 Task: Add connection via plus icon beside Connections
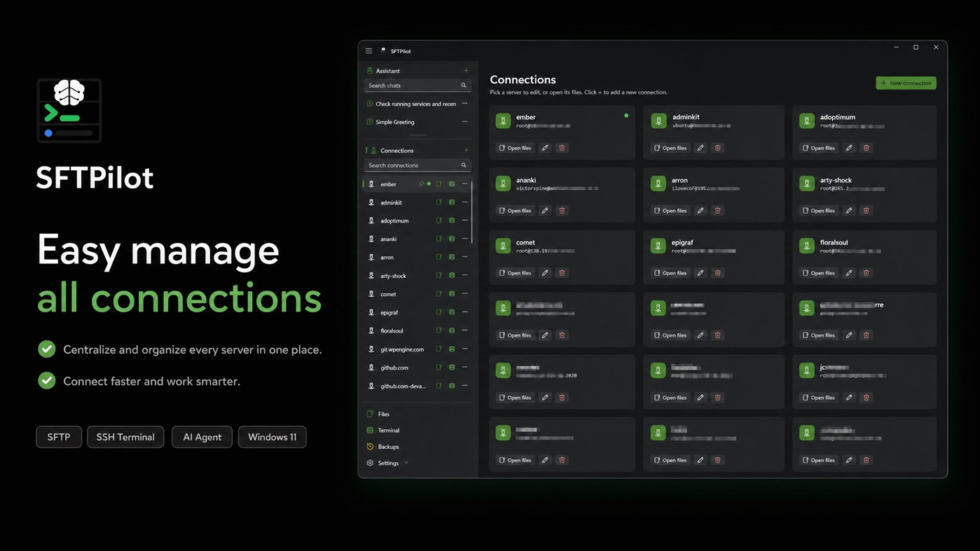point(466,151)
